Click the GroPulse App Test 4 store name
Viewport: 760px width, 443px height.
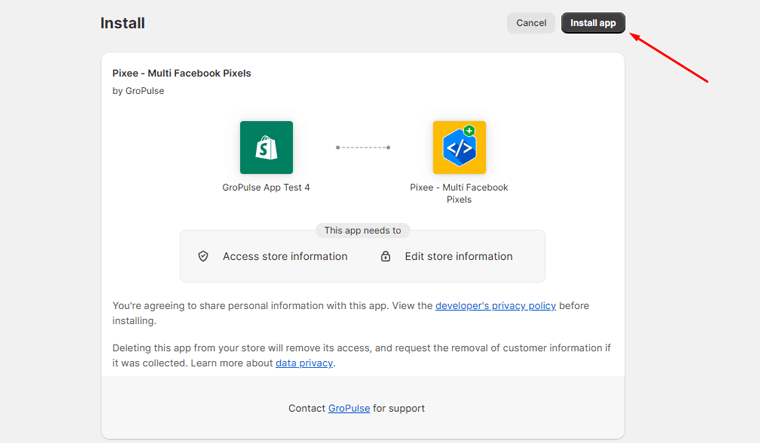(x=266, y=188)
